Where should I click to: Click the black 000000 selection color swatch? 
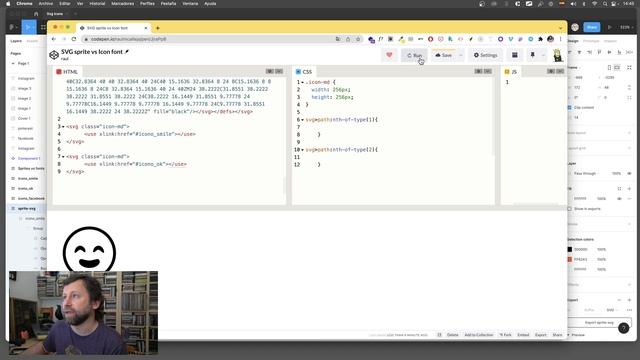(x=570, y=249)
